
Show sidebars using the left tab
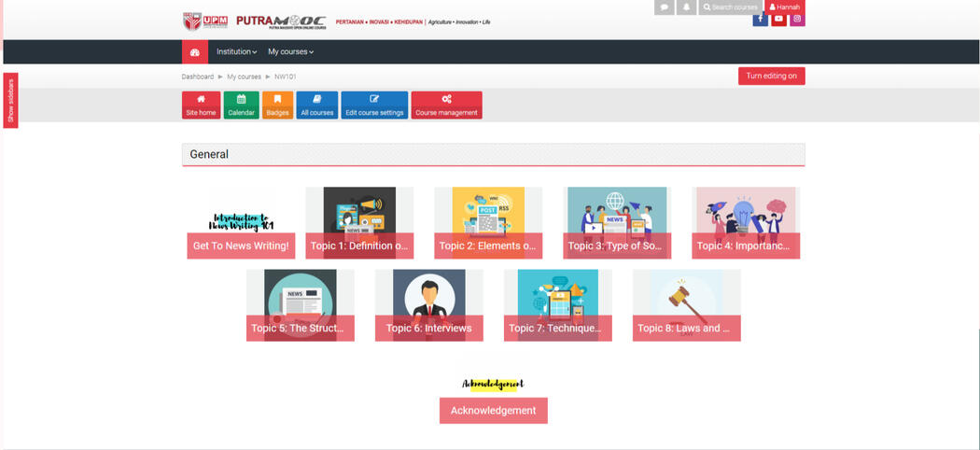[10, 101]
